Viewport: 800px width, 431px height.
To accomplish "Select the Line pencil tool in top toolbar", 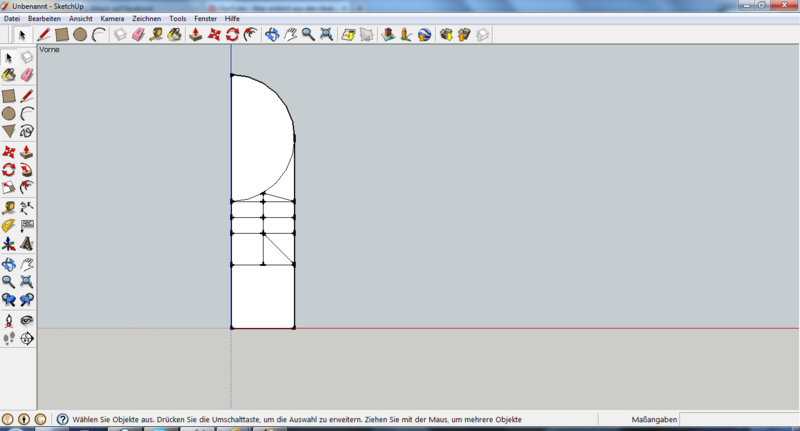I will click(x=43, y=34).
